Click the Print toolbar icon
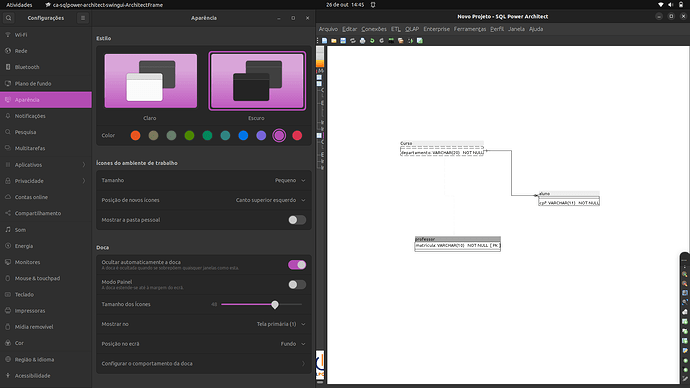The width and height of the screenshot is (690, 388). click(362, 40)
